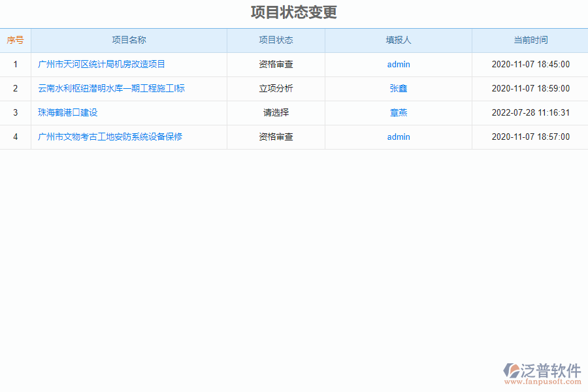Screen dimensions: 588x392
Task: Click the 章燕 filler link
Action: 399,112
